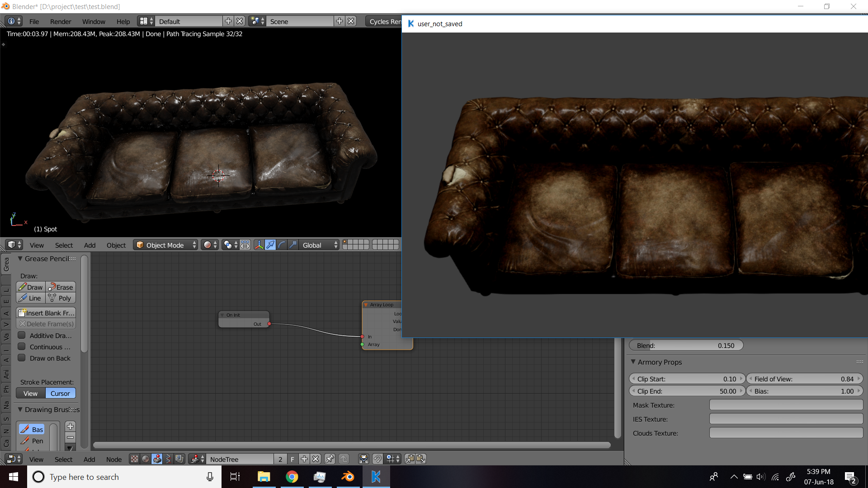The width and height of the screenshot is (868, 488).
Task: Click Insert Blank Frame button
Action: pos(46,313)
